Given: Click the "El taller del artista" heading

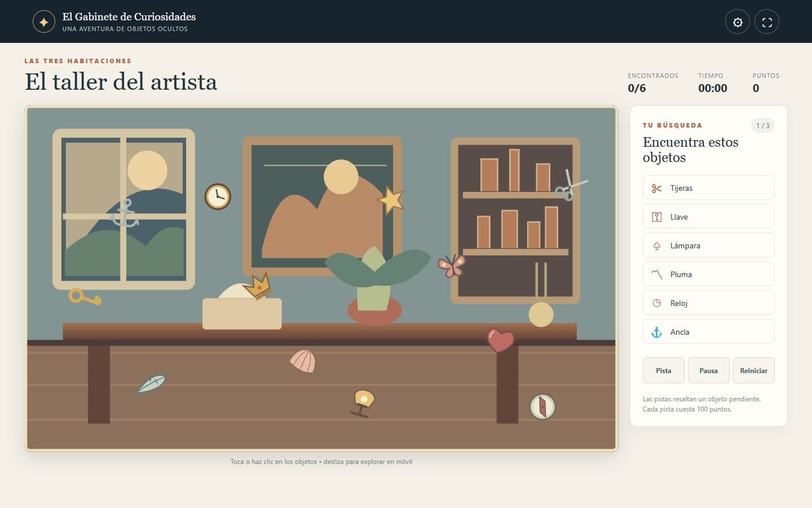Looking at the screenshot, I should click(121, 82).
